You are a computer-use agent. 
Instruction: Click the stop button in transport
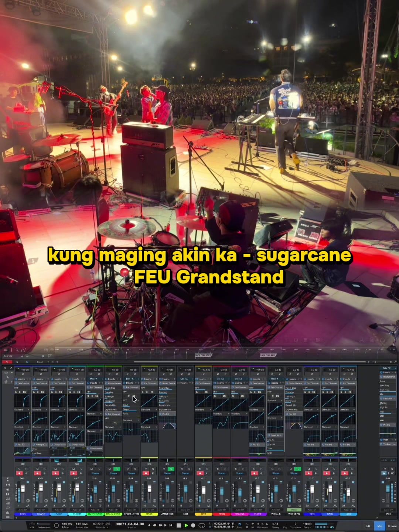[x=178, y=525]
